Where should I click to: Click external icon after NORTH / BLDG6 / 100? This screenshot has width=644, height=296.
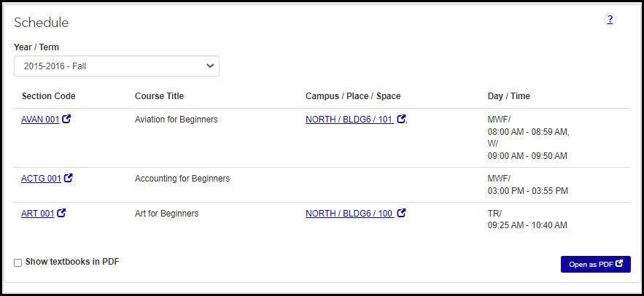pyautogui.click(x=401, y=214)
